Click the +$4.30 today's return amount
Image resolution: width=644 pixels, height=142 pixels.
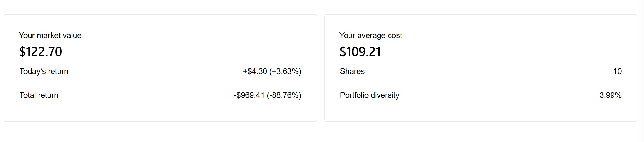point(255,71)
